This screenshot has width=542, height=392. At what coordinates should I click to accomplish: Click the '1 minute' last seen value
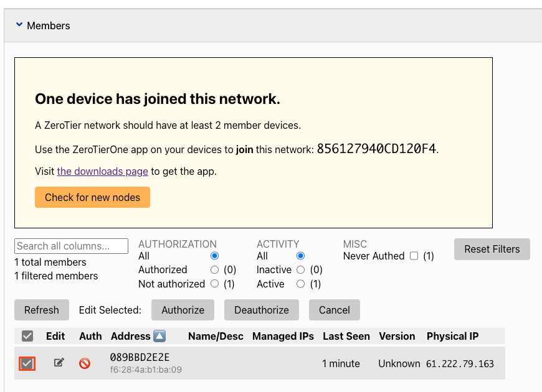coord(341,363)
